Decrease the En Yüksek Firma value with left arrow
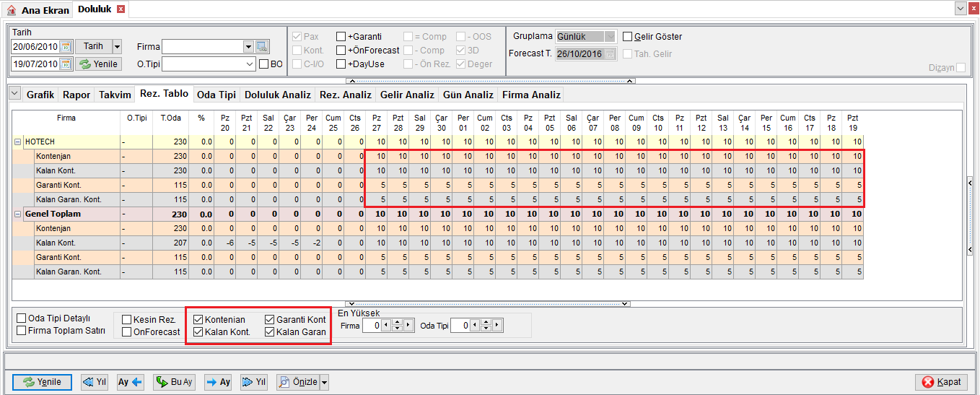Viewport: 980px width, 395px height. [x=386, y=326]
